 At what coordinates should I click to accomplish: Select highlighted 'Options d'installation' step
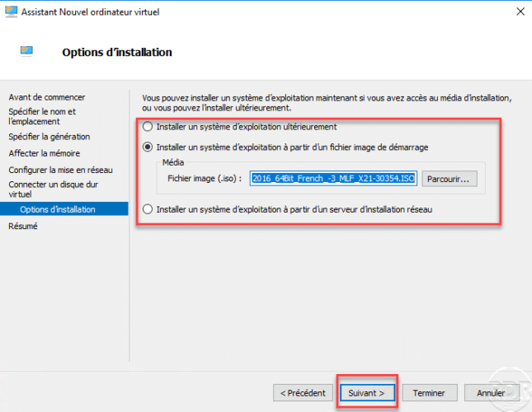(64, 209)
